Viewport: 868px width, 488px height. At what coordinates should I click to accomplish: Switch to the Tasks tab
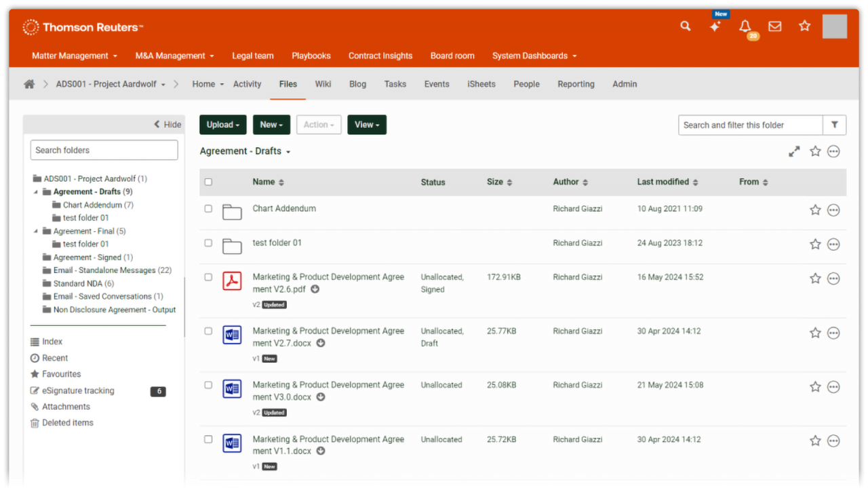(x=395, y=84)
